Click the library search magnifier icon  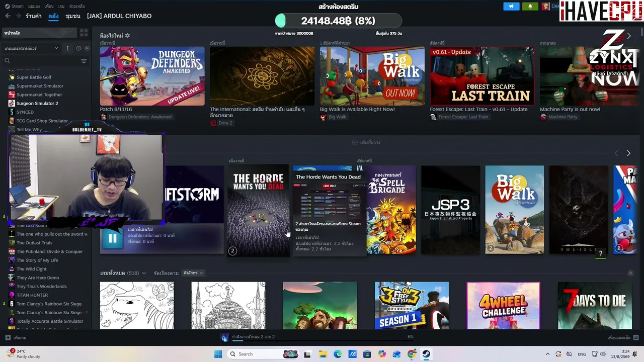(7, 61)
